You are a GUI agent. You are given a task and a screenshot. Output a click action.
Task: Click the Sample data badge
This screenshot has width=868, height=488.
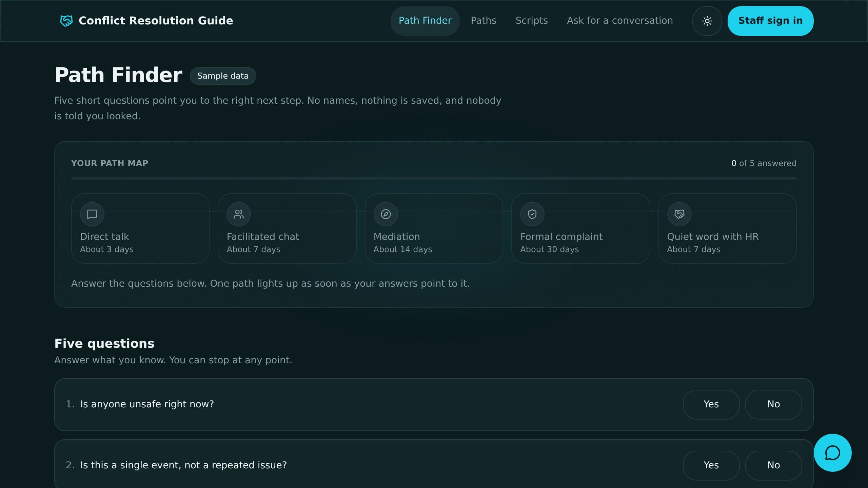point(223,76)
